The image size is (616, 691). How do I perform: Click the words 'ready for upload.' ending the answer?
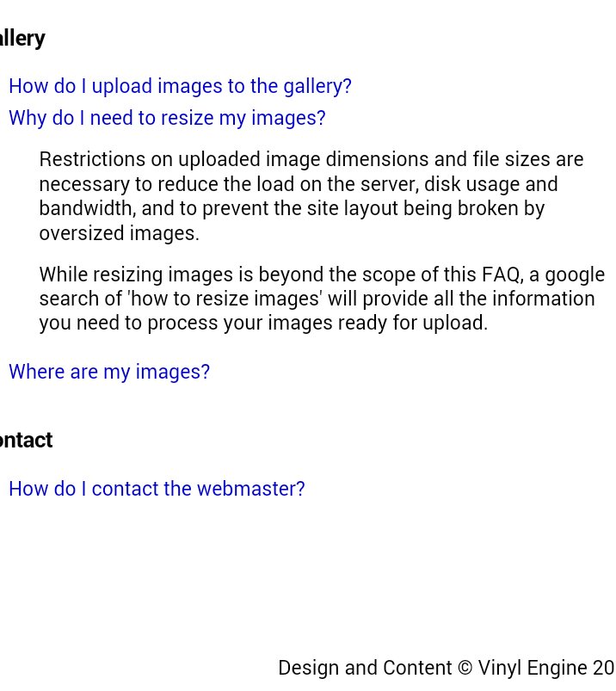(413, 324)
